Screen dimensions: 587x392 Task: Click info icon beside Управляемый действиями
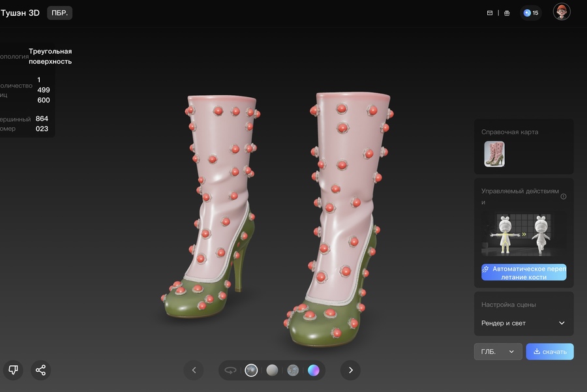564,196
